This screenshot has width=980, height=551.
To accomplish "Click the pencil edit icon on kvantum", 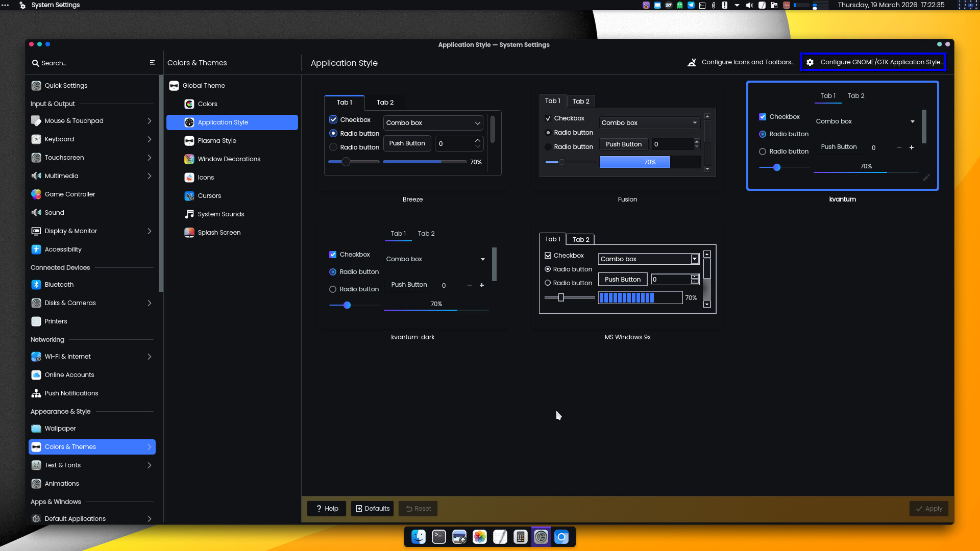I will [926, 178].
